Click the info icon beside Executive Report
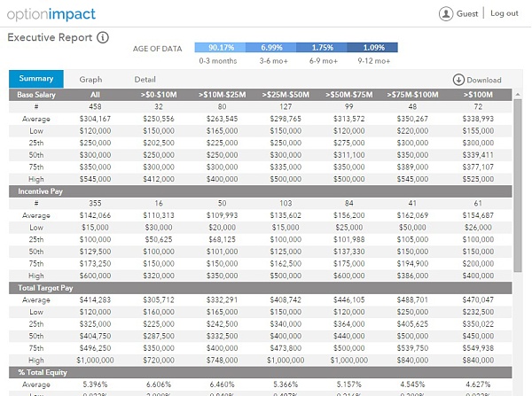The width and height of the screenshot is (532, 396). pos(104,38)
